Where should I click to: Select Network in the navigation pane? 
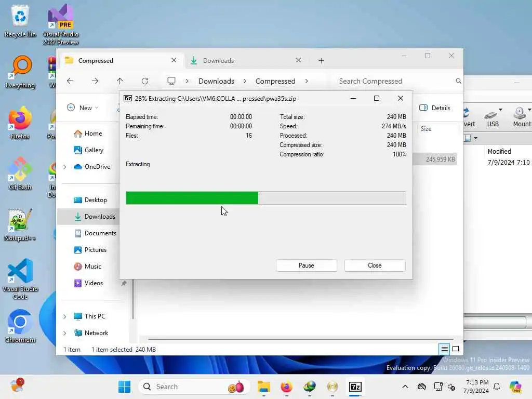[x=91, y=333]
